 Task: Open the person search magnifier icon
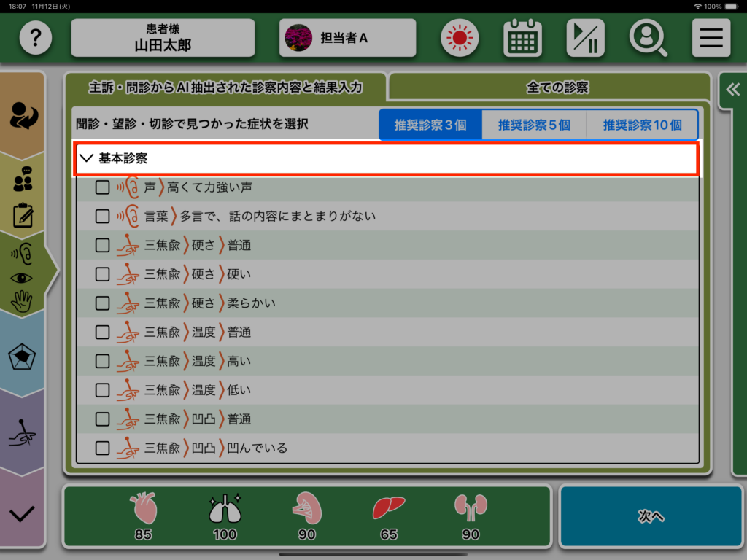coord(648,38)
